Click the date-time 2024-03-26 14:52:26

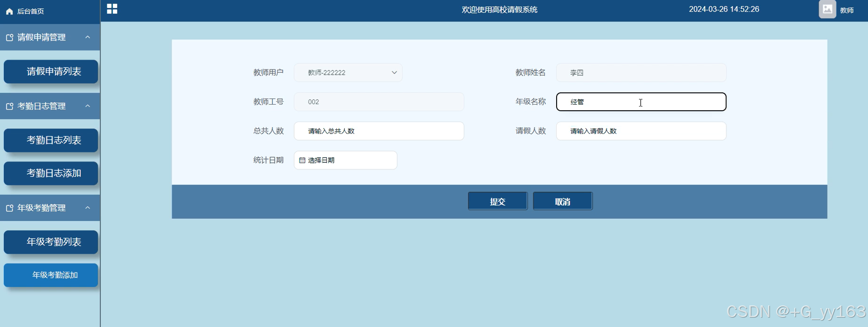pos(724,9)
